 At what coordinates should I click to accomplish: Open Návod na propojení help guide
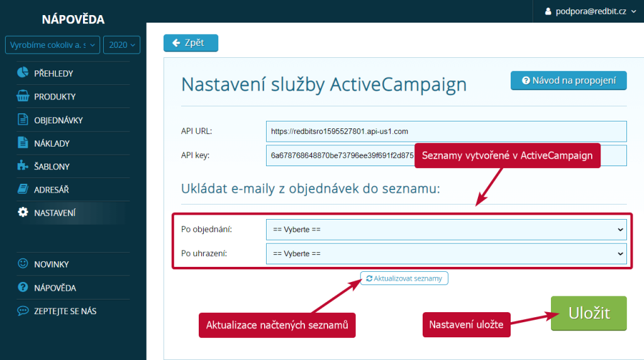[569, 81]
